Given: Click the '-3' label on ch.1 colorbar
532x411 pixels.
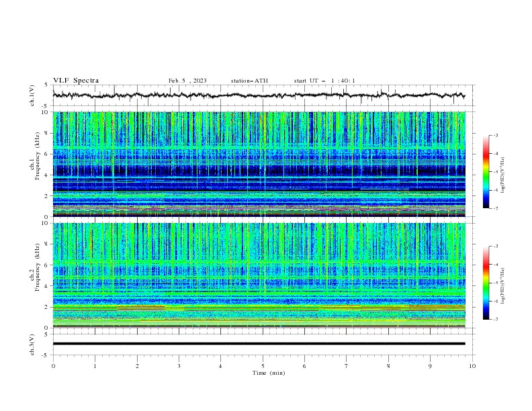Looking at the screenshot, I should 495,135.
